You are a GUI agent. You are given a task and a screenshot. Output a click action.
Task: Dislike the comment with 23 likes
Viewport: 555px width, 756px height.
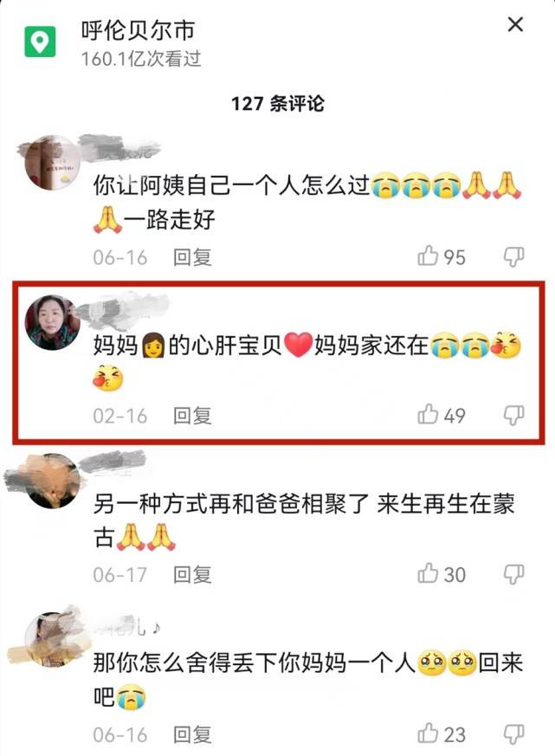513,733
